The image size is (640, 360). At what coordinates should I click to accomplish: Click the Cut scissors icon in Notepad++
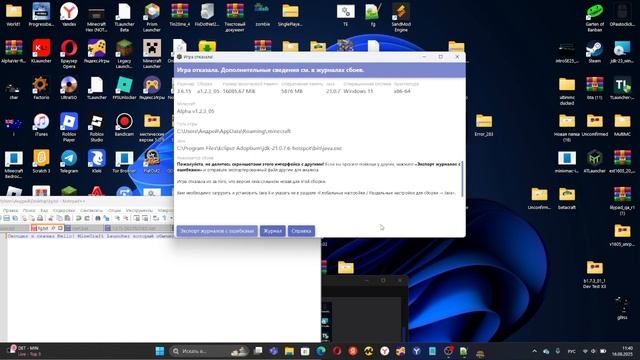(x=51, y=218)
